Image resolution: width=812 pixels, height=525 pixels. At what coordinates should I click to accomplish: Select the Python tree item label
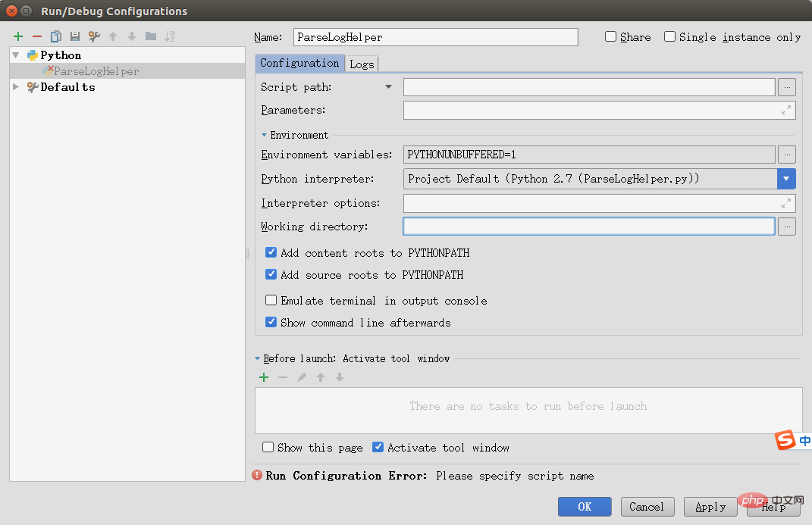(x=61, y=55)
